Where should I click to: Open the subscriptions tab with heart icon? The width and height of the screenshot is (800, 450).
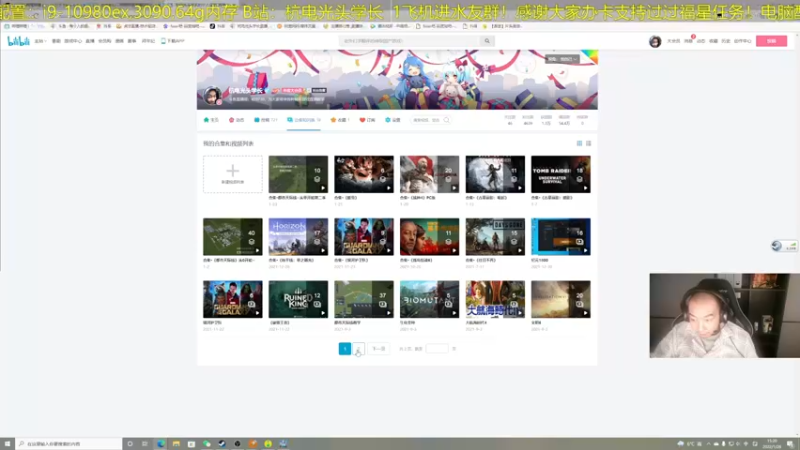coord(367,120)
